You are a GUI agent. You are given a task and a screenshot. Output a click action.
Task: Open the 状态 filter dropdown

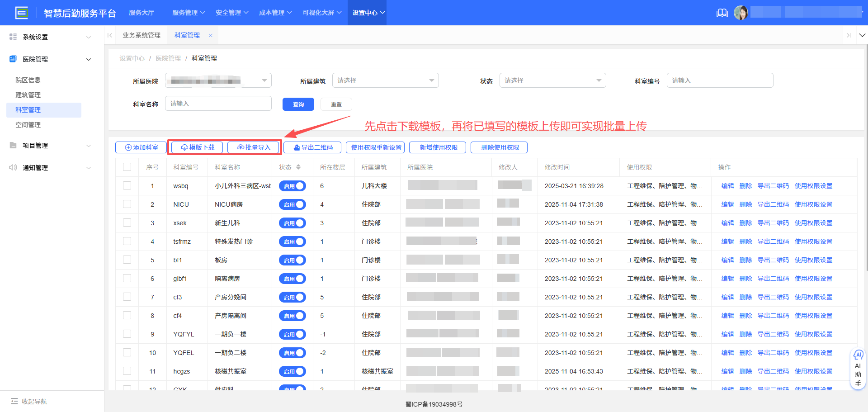(x=552, y=81)
